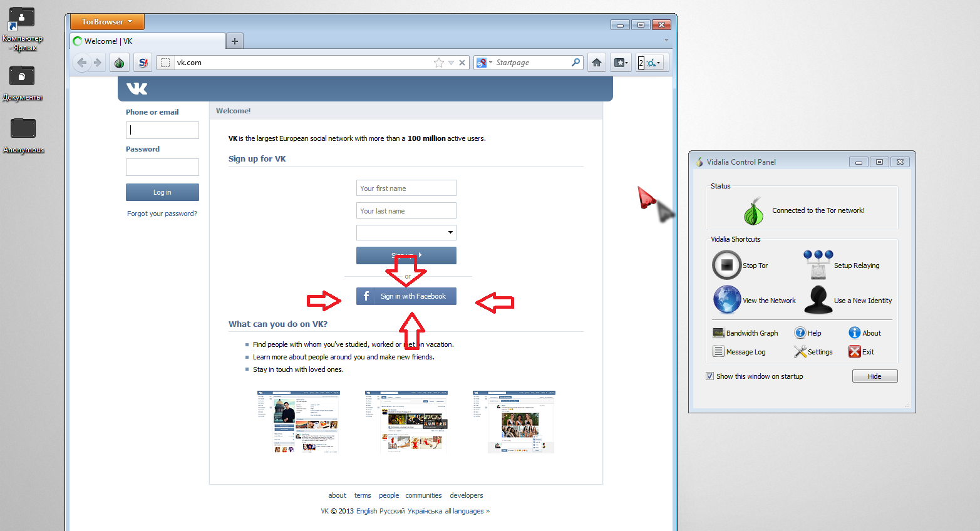Open Forgot your password? link
980x531 pixels.
[x=162, y=214]
